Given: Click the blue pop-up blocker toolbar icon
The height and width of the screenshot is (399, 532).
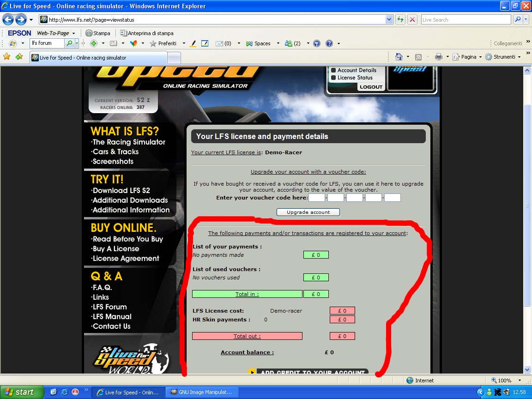Looking at the screenshot, I should tap(316, 43).
